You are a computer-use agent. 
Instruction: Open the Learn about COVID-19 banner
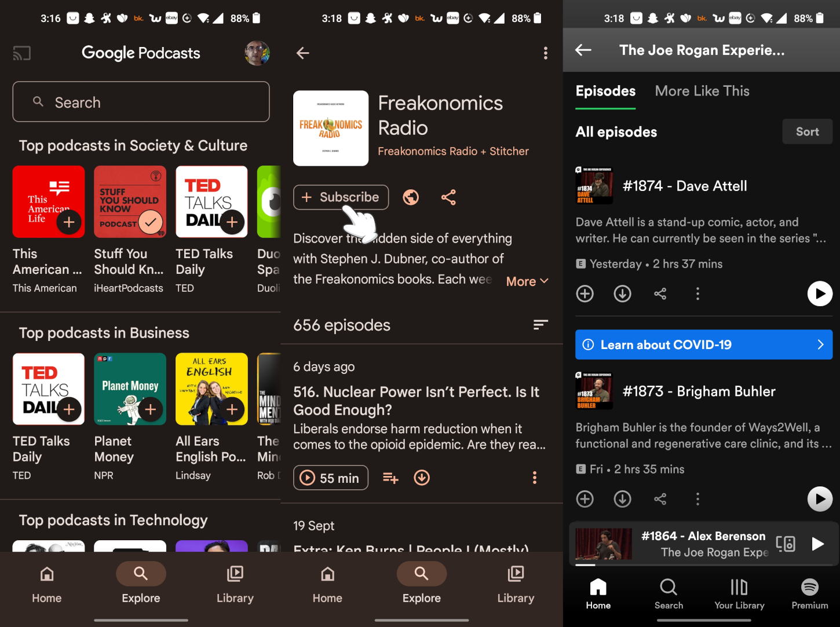click(x=703, y=344)
